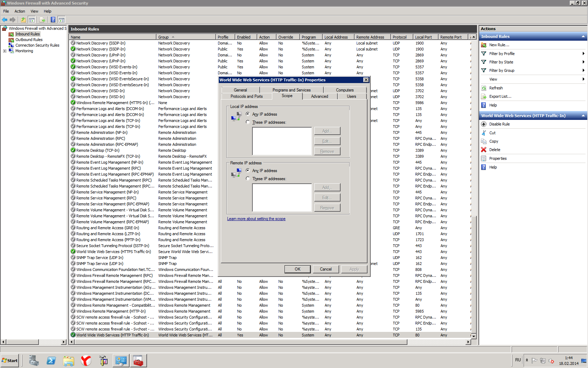Open Windows Explorer folder taskbar icon
This screenshot has width=588, height=368.
[x=69, y=360]
